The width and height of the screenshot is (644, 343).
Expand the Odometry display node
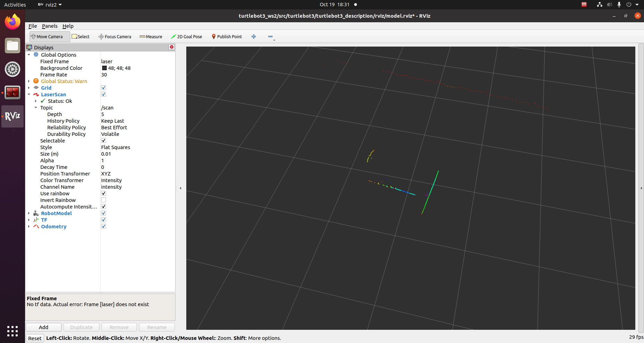(29, 226)
